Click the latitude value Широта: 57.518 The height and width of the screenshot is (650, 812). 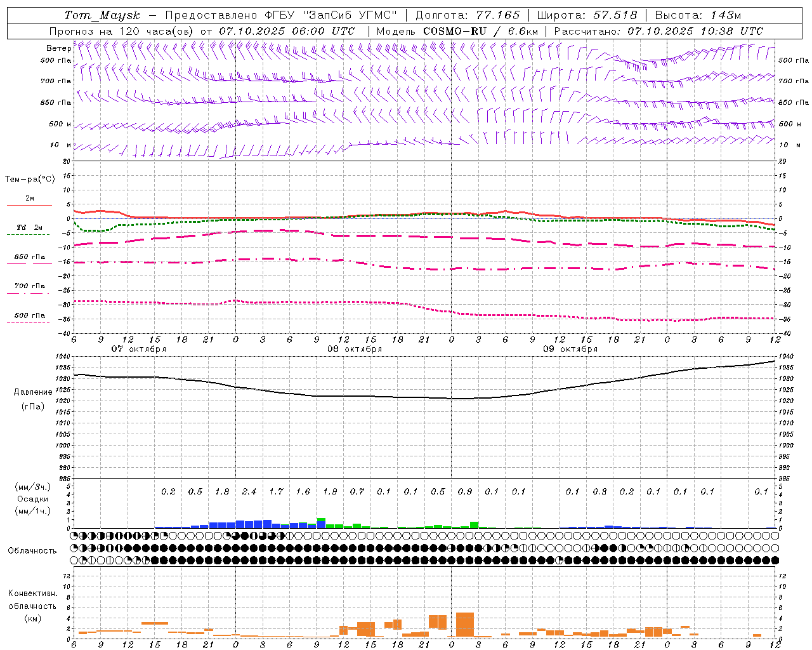click(x=587, y=15)
